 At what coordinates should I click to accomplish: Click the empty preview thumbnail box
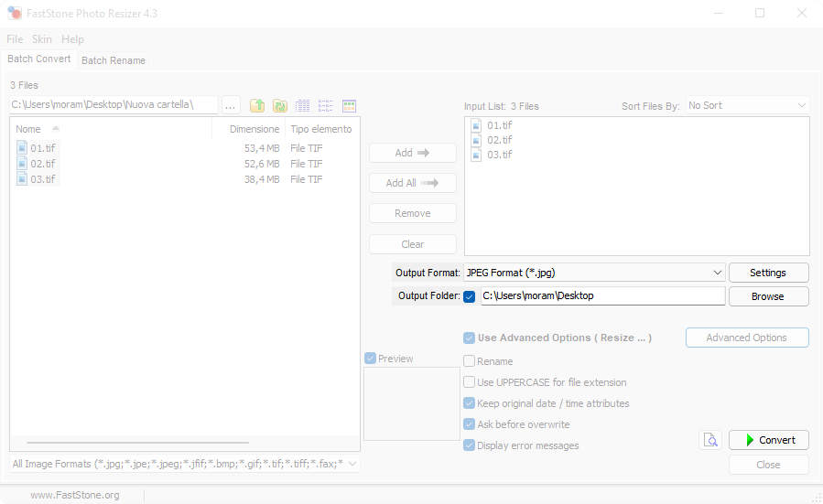[x=412, y=403]
